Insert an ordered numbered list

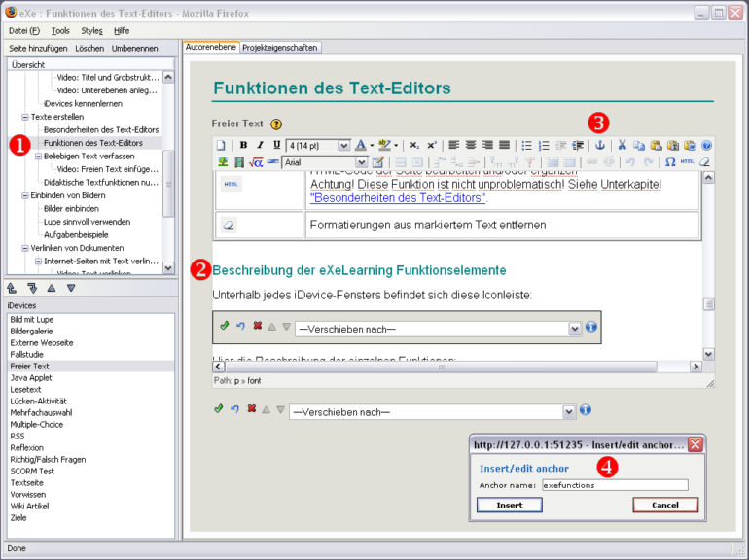pyautogui.click(x=544, y=145)
